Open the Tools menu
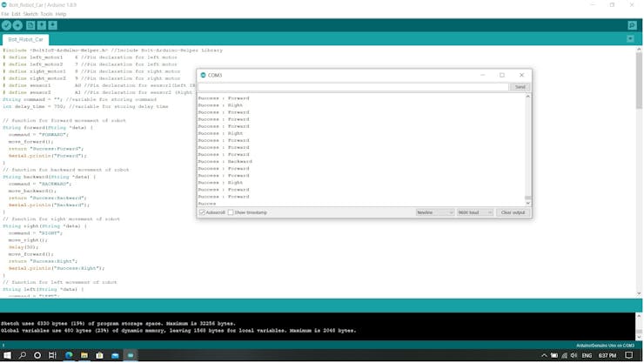The height and width of the screenshot is (363, 644). click(46, 14)
